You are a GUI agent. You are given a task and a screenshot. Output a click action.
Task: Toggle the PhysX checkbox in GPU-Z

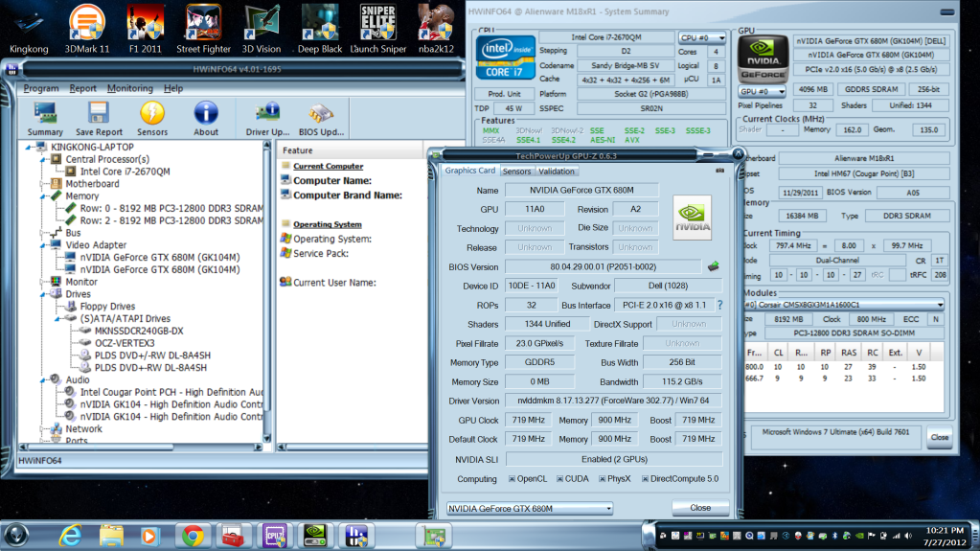tap(603, 479)
